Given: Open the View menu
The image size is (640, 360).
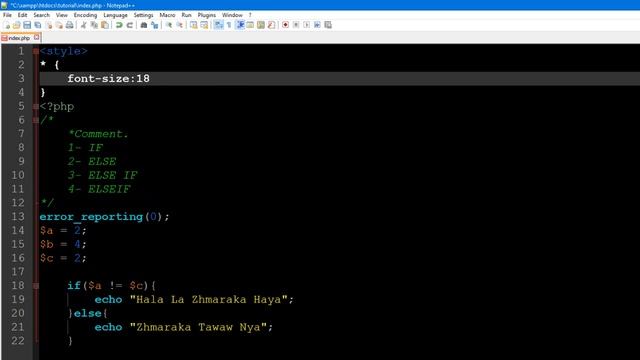Looking at the screenshot, I should click(62, 15).
